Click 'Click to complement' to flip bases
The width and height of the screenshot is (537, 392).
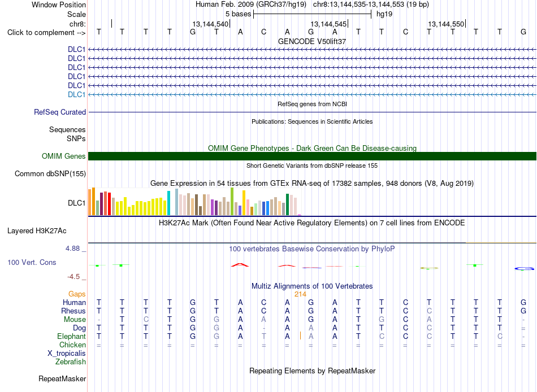46,33
